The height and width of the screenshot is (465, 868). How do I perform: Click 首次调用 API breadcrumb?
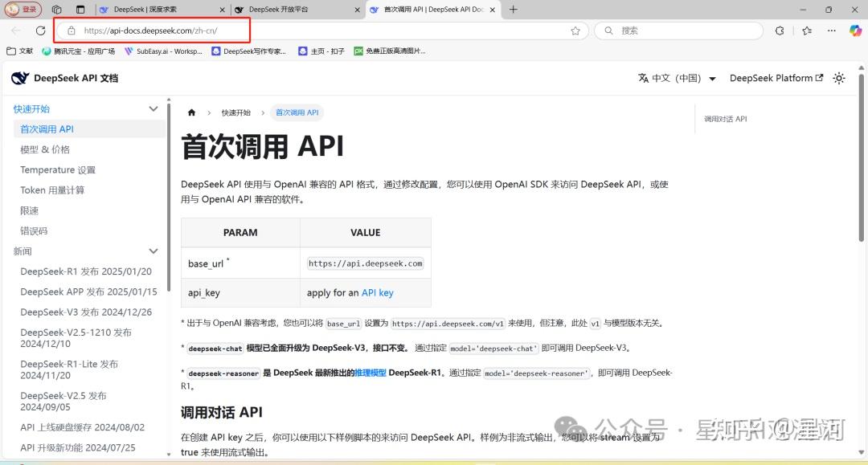(x=297, y=112)
